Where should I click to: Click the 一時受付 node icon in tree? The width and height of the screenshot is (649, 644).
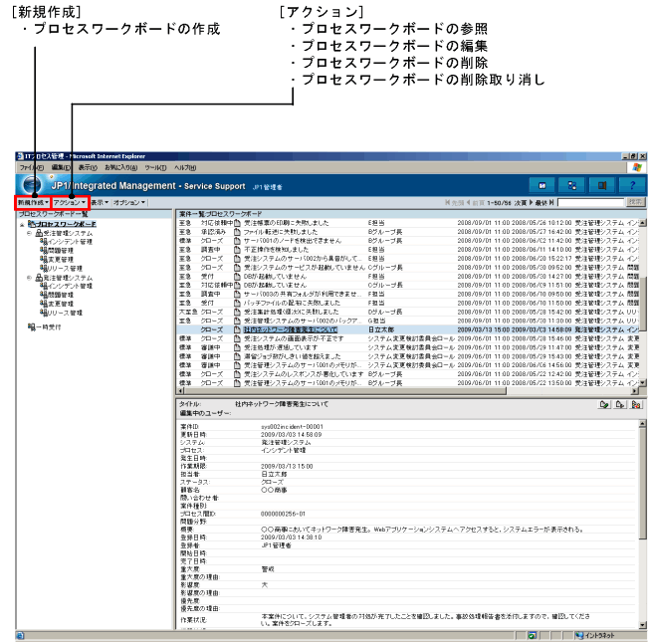(32, 326)
